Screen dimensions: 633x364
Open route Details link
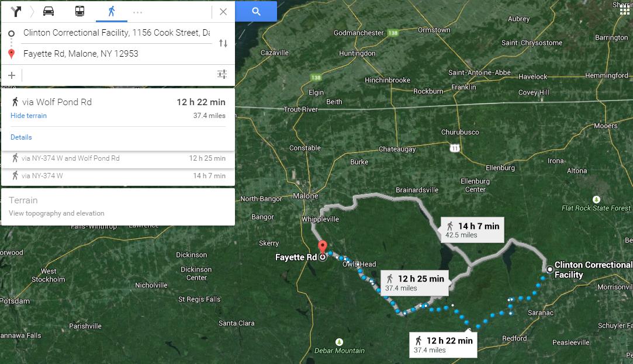pyautogui.click(x=21, y=137)
